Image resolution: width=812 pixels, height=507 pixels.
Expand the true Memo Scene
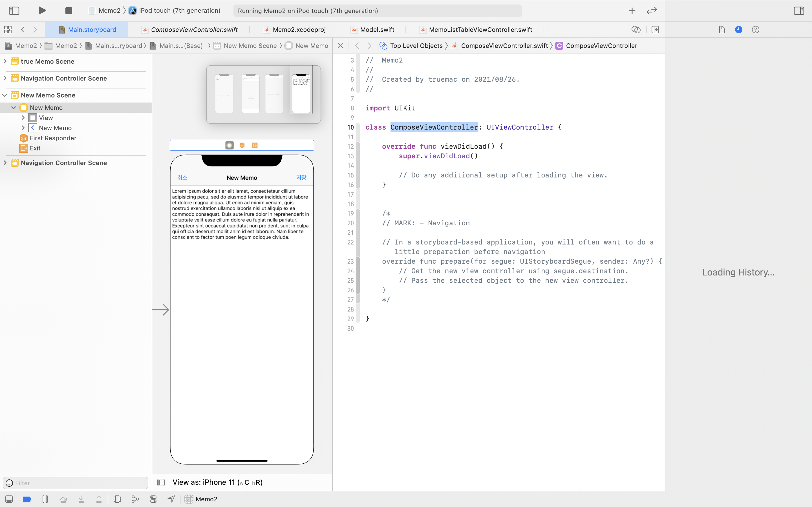point(5,61)
